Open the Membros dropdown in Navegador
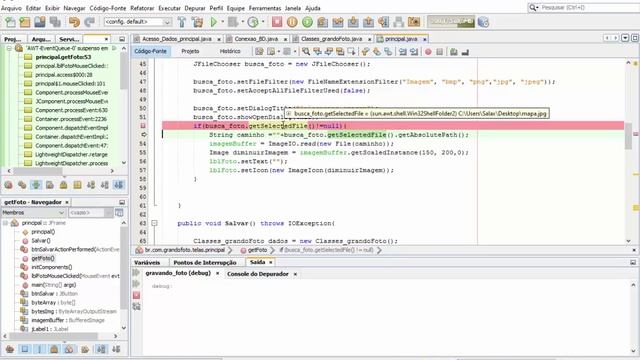This screenshot has width=640, height=360. (x=33, y=213)
